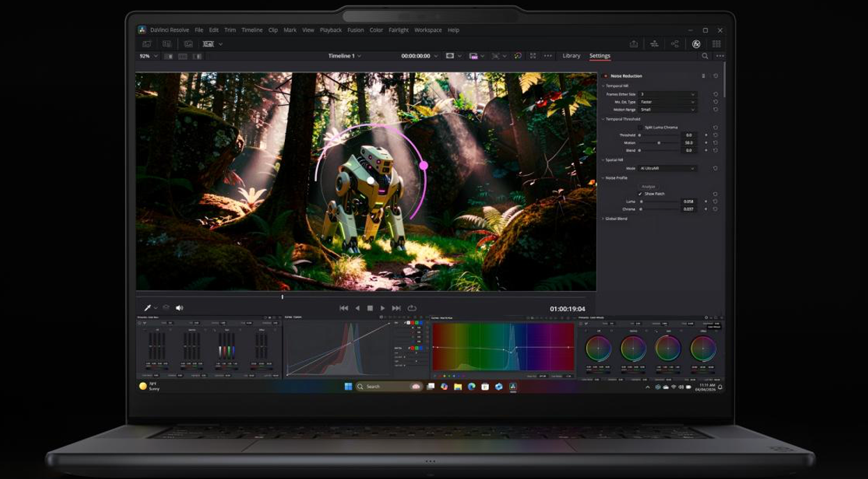Reset the Motion Range setting

715,109
